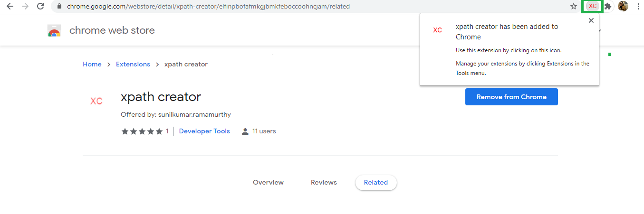
Task: Open the Extensions puzzle piece menu
Action: pyautogui.click(x=607, y=6)
